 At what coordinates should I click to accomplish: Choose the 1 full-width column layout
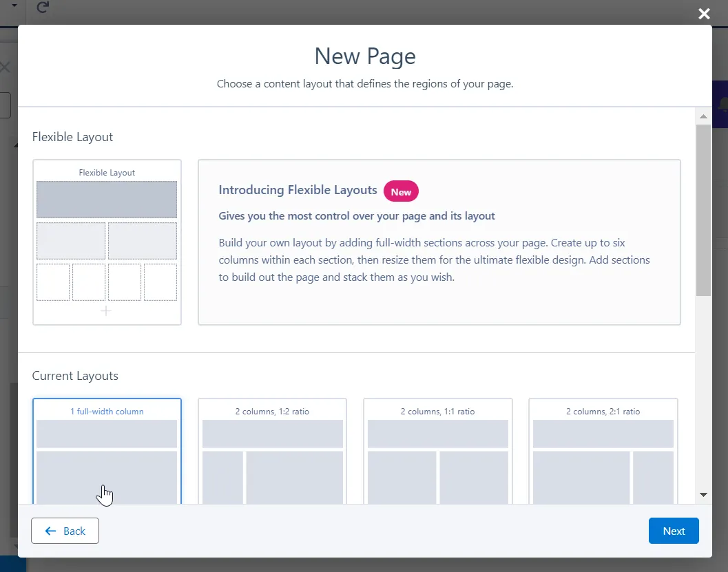click(x=107, y=451)
